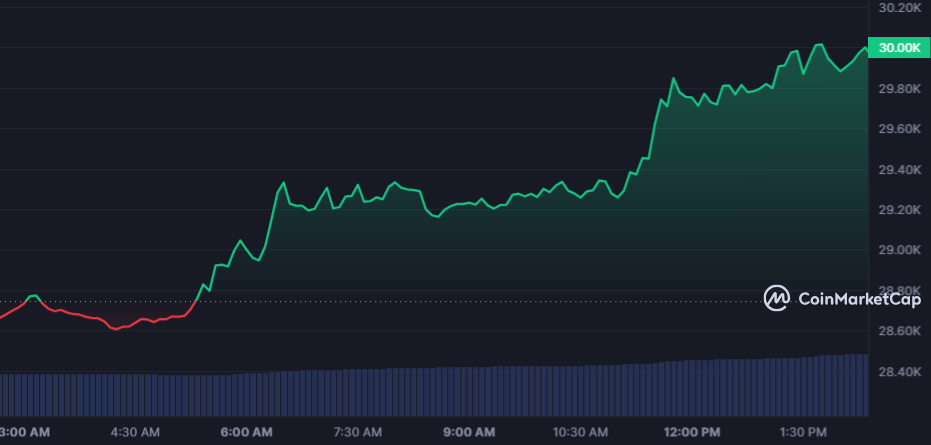Click the volume bars above 9:00 AM
Image resolution: width=931 pixels, height=445 pixels.
[469, 392]
